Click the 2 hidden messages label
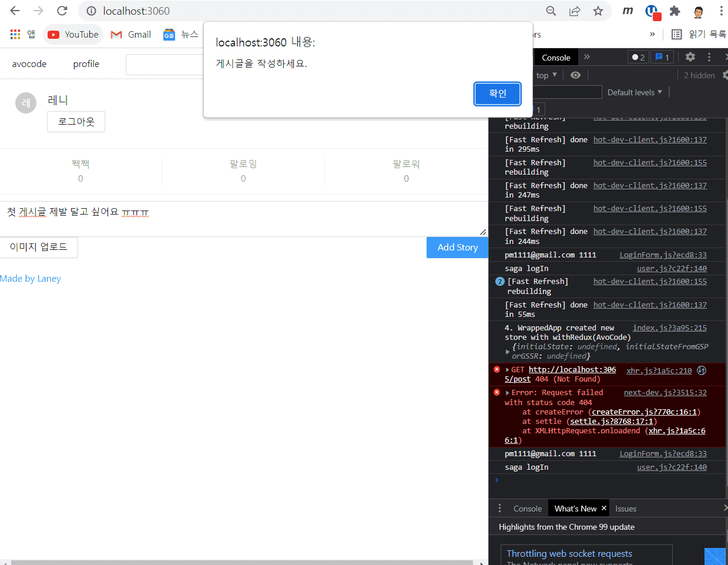 699,75
